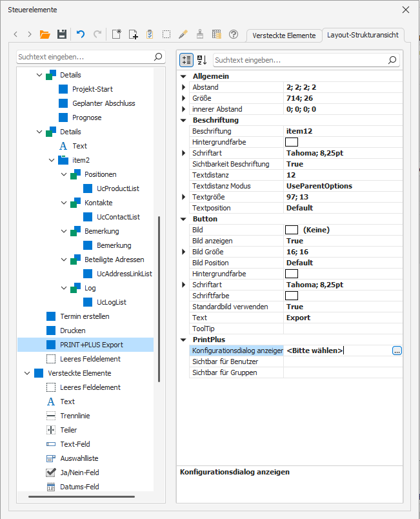The width and height of the screenshot is (420, 519).
Task: Switch property grid to categorized view
Action: 186,60
